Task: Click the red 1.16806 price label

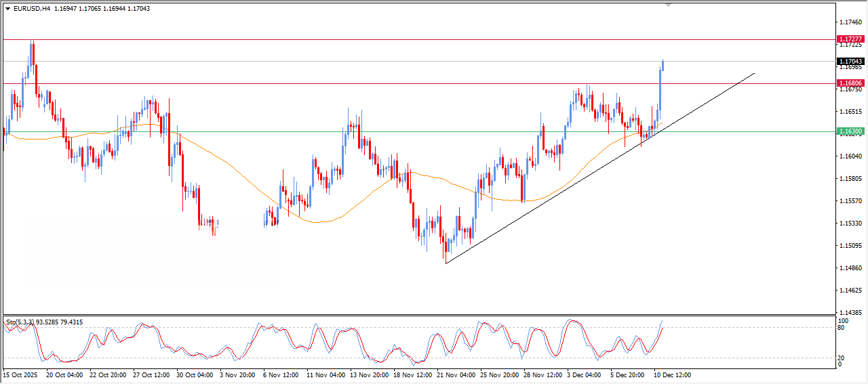Action: [850, 83]
